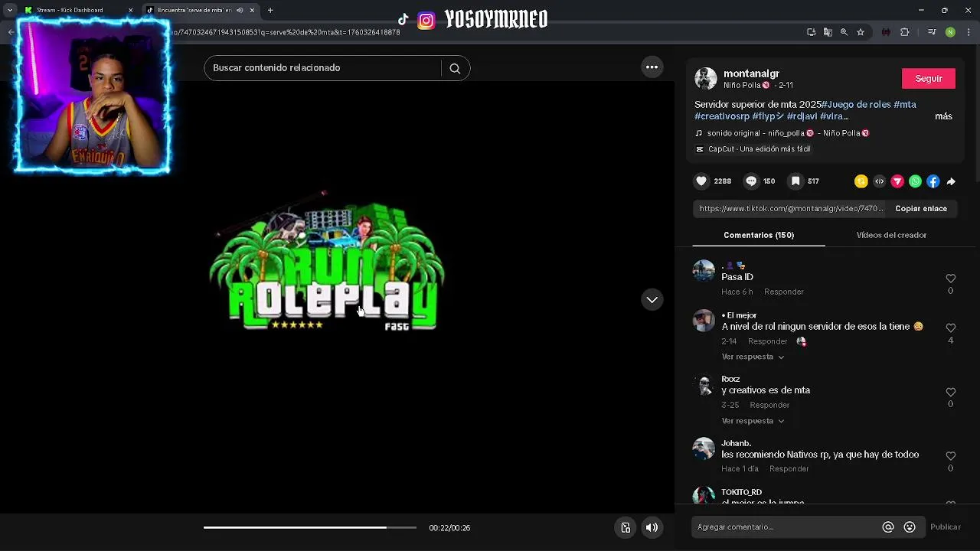The height and width of the screenshot is (551, 980).
Task: Click the search magnifier icon
Action: pyautogui.click(x=455, y=68)
